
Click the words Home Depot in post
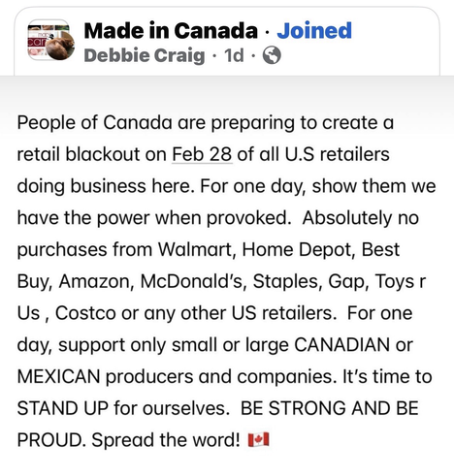[299, 249]
